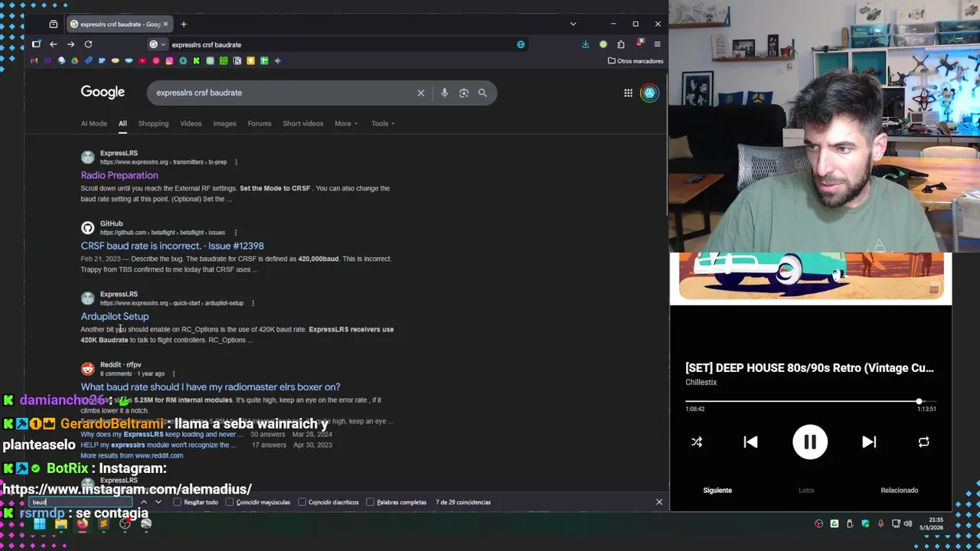Open the Kick bookmark
The width and height of the screenshot is (980, 551).
(197, 60)
